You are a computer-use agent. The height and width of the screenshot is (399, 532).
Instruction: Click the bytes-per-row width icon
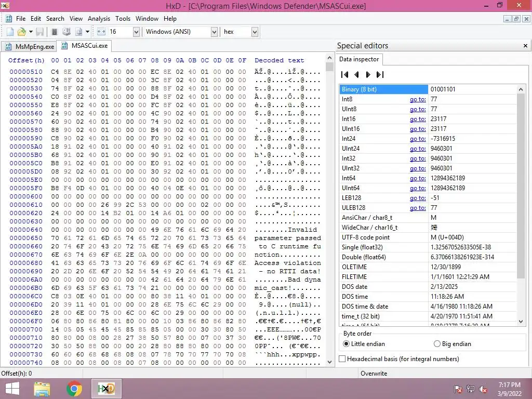101,32
